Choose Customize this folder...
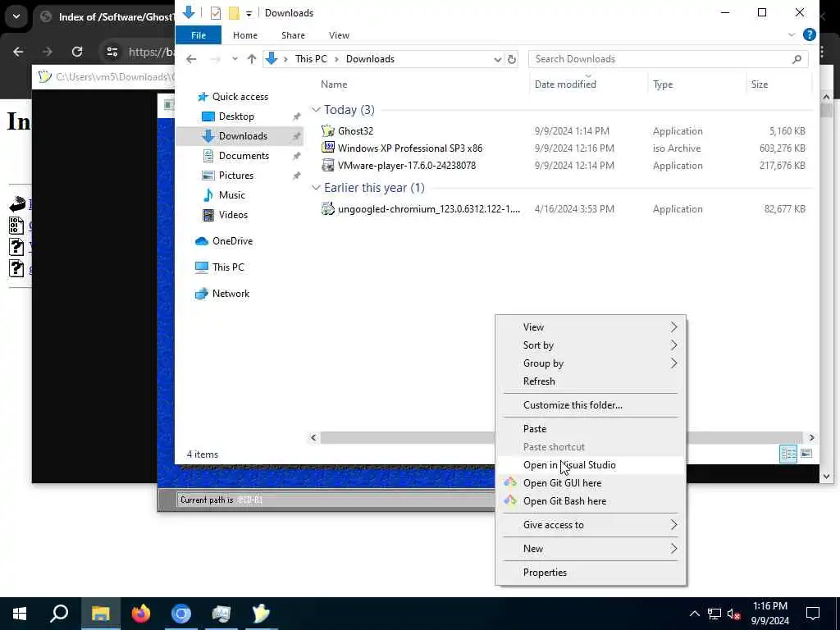840x630 pixels. coord(591,405)
